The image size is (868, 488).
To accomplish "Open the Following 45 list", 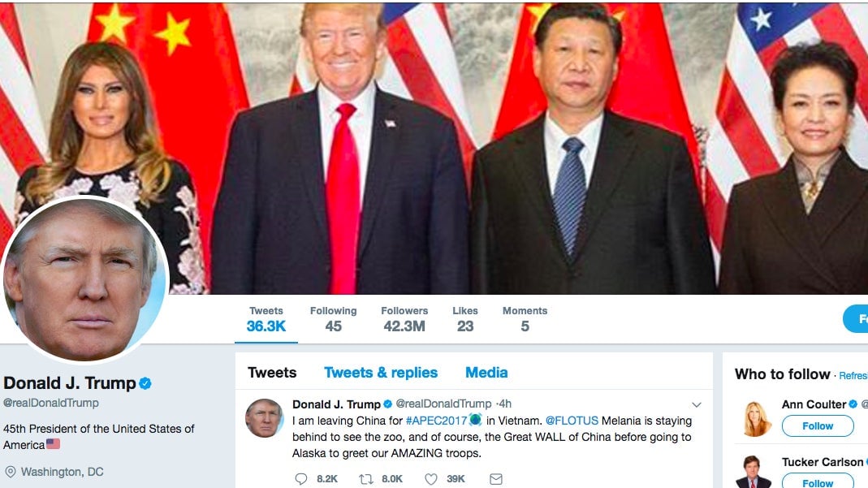I will [333, 318].
